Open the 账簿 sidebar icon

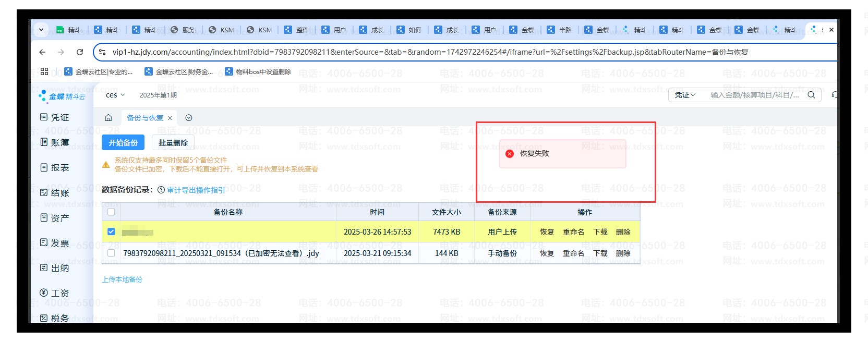coord(44,142)
